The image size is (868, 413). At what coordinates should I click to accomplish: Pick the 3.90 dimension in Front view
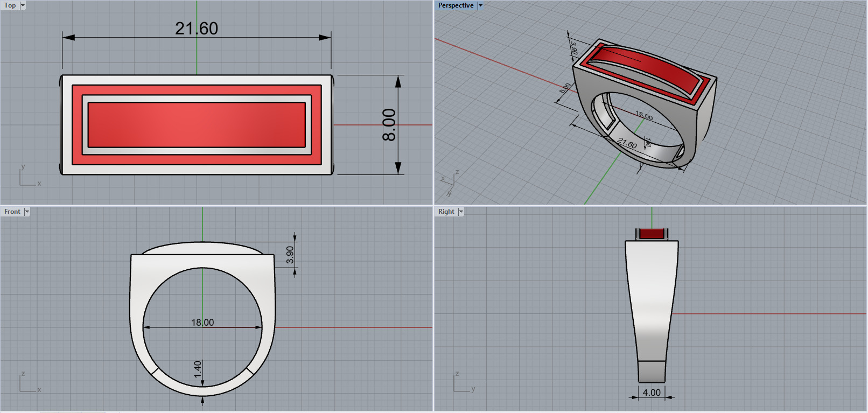[x=290, y=255]
